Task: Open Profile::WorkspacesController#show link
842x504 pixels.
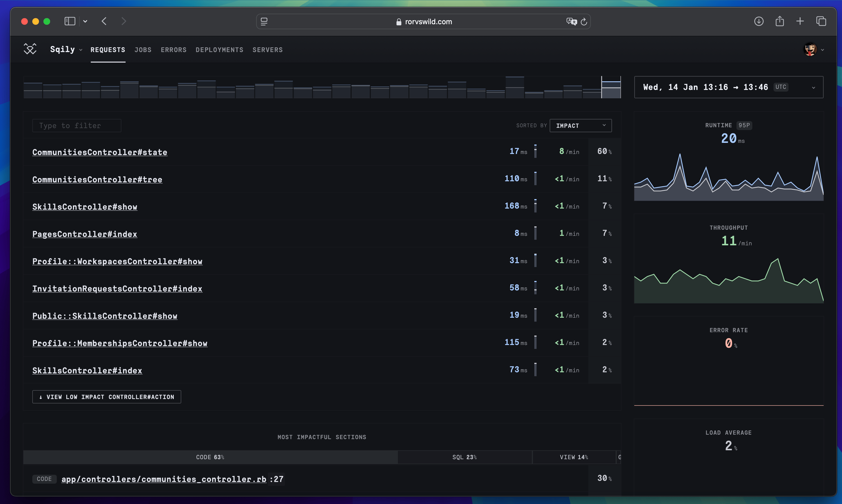Action: pyautogui.click(x=118, y=261)
